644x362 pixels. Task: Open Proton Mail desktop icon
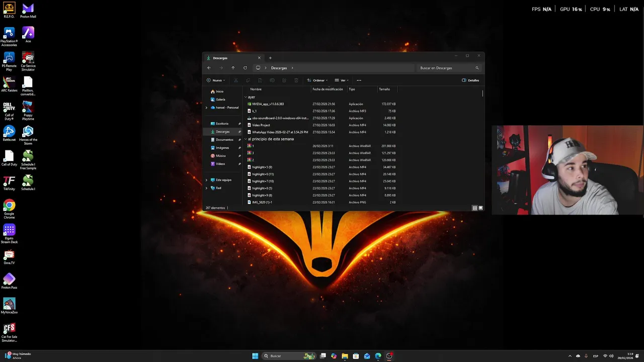pos(28,11)
